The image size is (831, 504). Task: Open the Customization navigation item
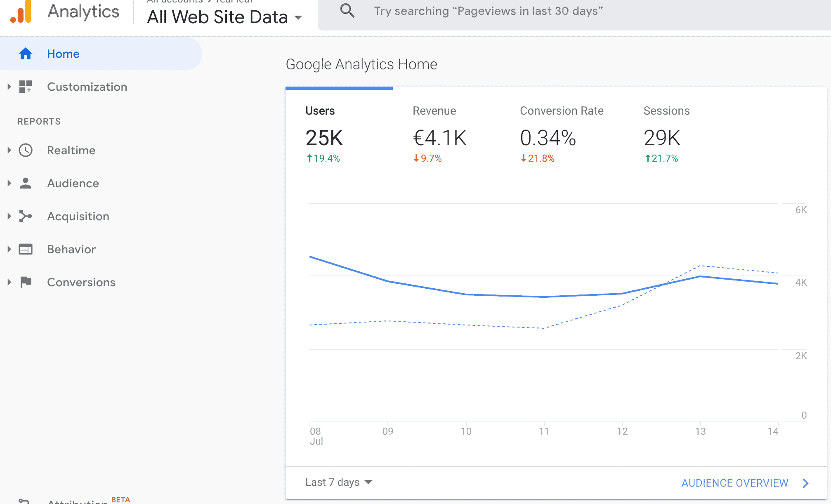pos(87,87)
